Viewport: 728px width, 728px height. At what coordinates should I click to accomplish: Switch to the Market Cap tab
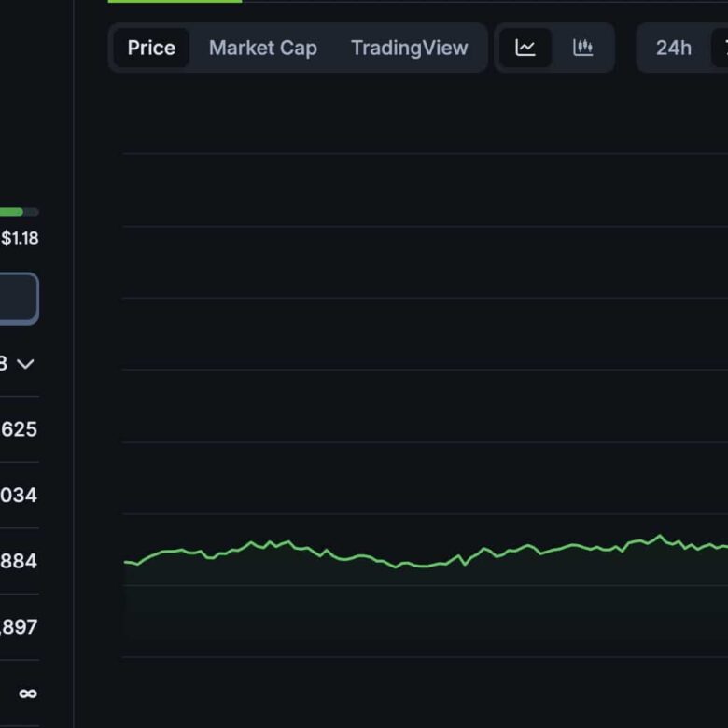coord(263,48)
